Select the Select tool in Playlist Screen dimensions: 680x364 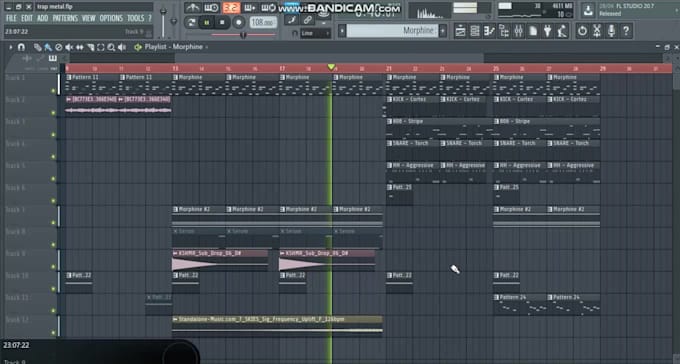click(101, 47)
